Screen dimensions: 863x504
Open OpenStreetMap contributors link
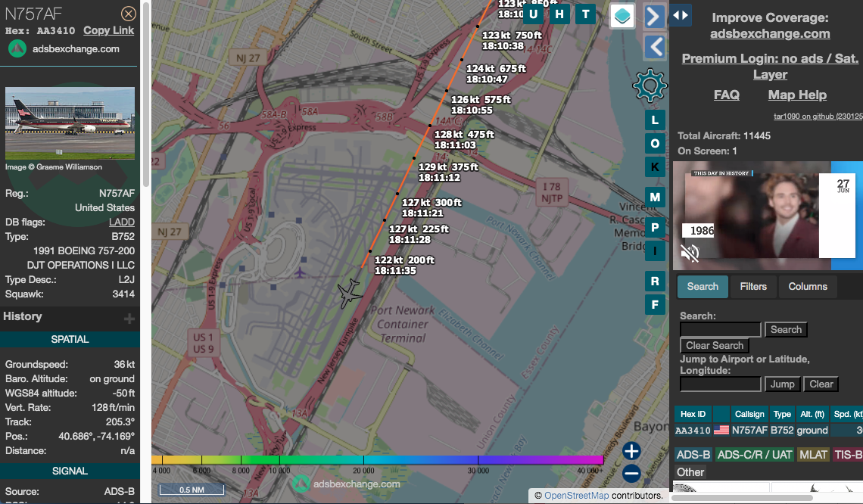576,495
